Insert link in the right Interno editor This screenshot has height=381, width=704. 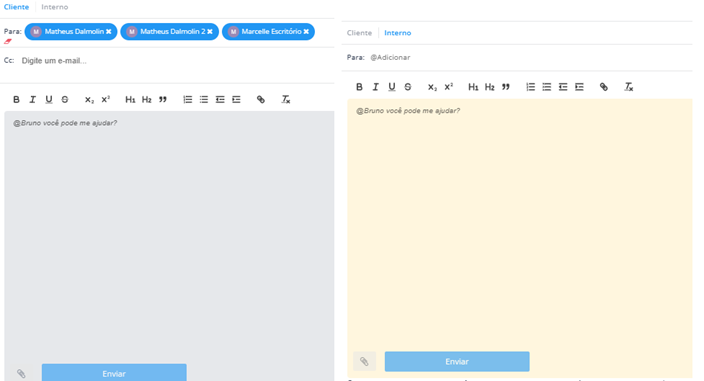[604, 87]
